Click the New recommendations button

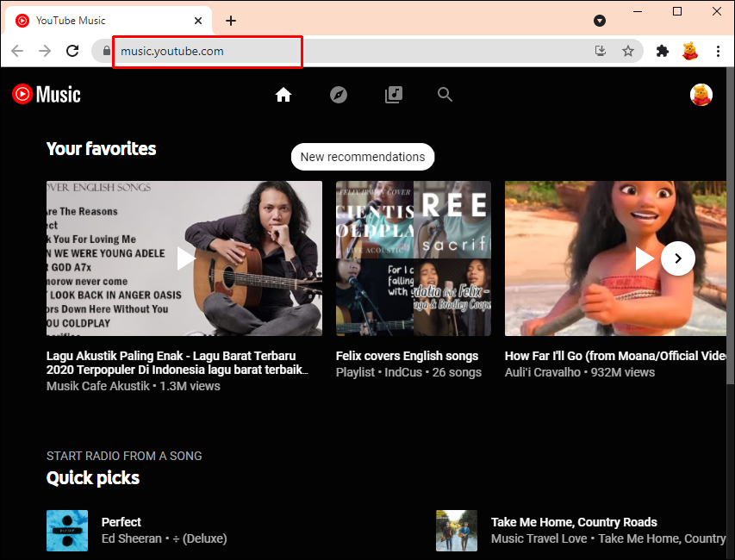point(362,157)
